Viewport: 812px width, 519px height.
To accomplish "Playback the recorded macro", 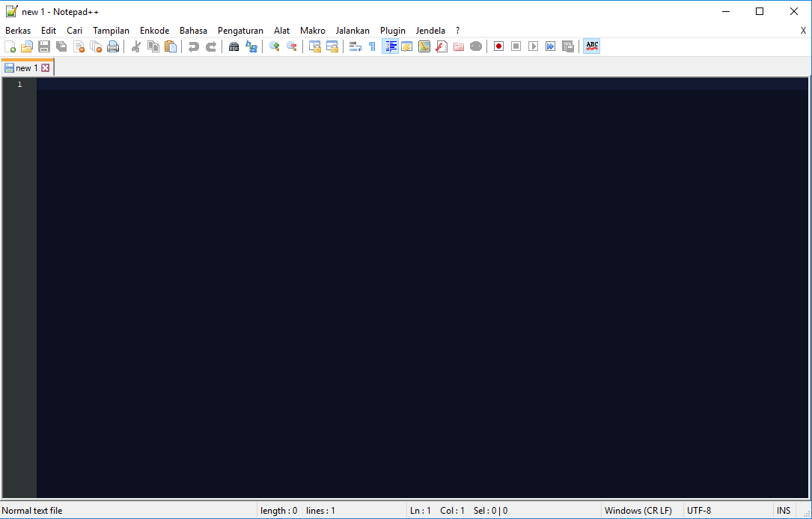I will (x=534, y=46).
